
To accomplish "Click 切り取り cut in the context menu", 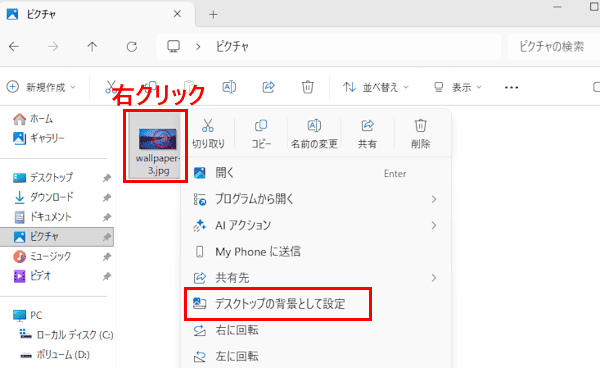I will click(x=208, y=133).
